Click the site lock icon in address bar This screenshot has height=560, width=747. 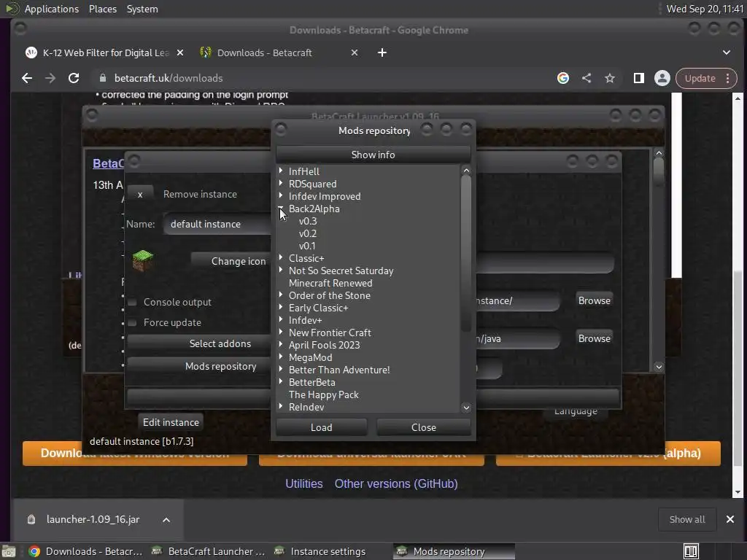tap(102, 78)
